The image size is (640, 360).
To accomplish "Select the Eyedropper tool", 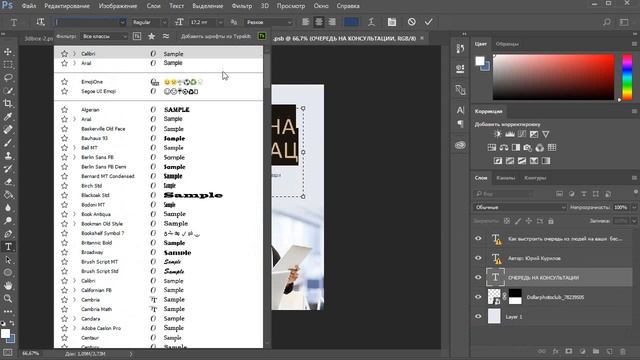I will [x=8, y=117].
